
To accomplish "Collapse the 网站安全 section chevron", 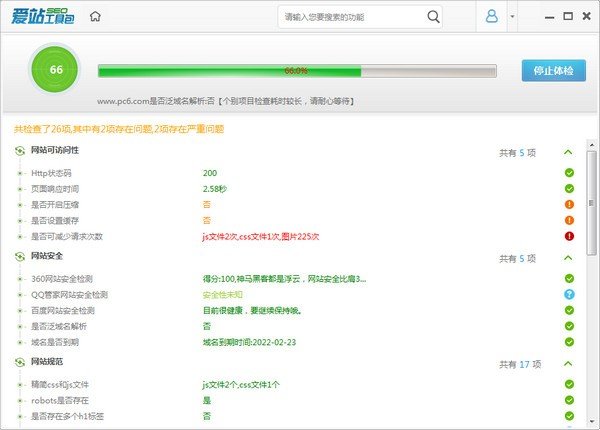I will [568, 258].
